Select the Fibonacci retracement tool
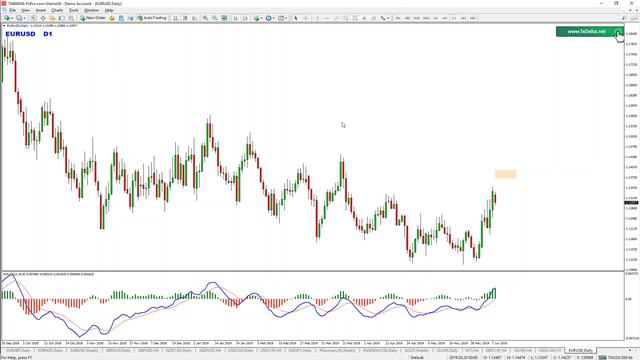This screenshot has width=640, height=360. tap(355, 18)
